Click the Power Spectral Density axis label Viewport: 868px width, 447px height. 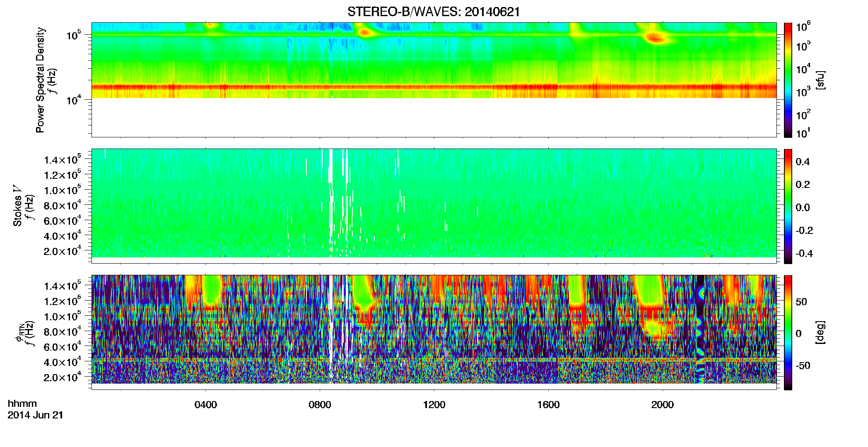(x=41, y=80)
